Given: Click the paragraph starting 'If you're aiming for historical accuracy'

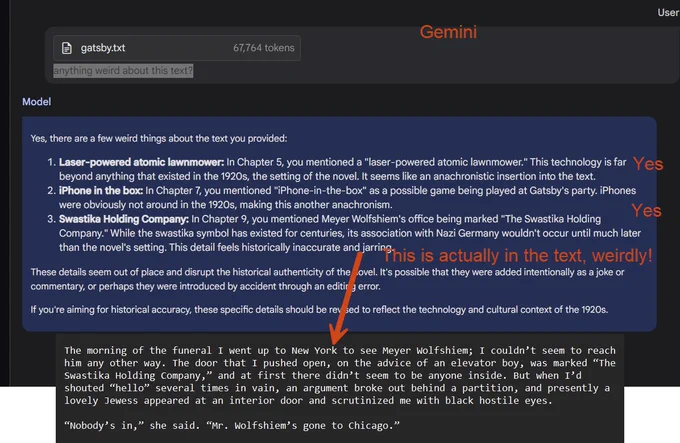Looking at the screenshot, I should pyautogui.click(x=319, y=309).
